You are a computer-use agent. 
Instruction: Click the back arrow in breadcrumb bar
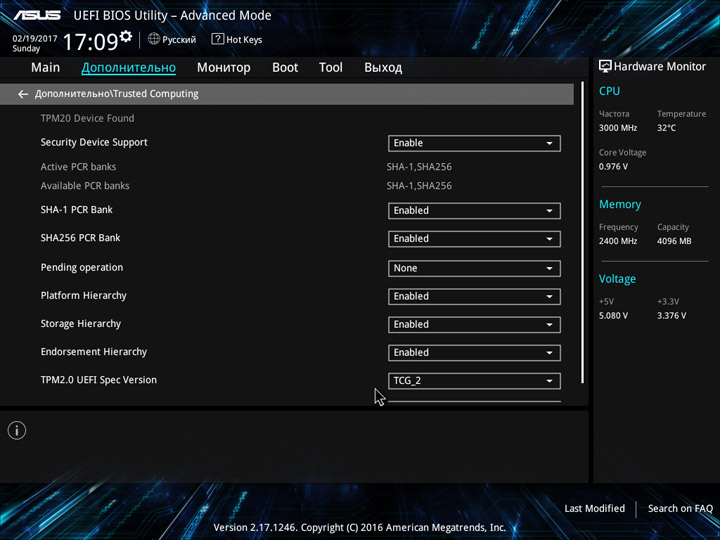[x=23, y=94]
